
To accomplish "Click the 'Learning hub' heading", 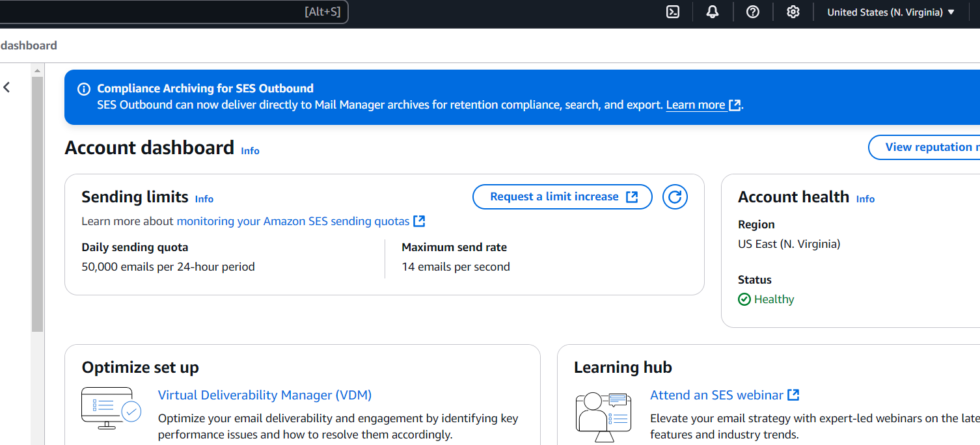I will click(x=623, y=368).
